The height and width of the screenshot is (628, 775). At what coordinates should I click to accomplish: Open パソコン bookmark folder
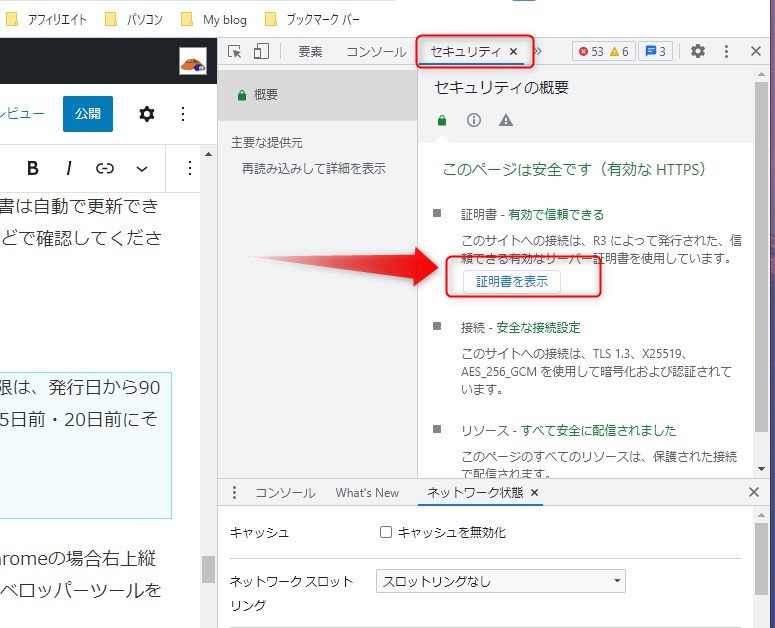tap(134, 20)
